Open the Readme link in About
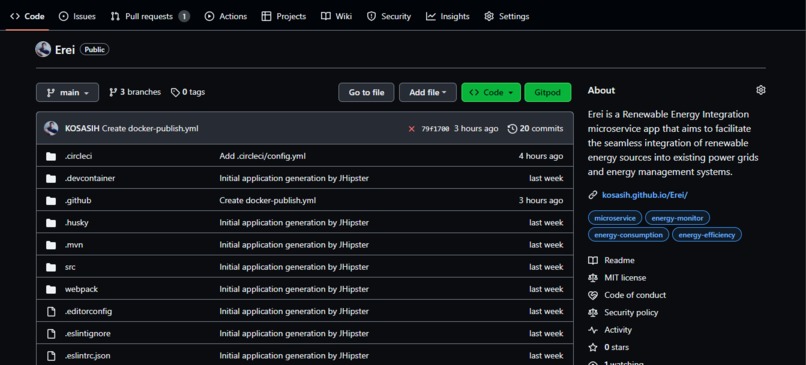This screenshot has height=365, width=806. pos(612,260)
